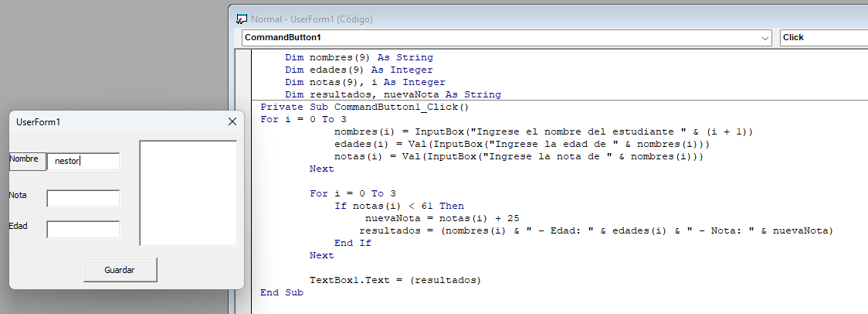Click the empty Nota input field
Screen dimensions: 868x314
pos(83,199)
